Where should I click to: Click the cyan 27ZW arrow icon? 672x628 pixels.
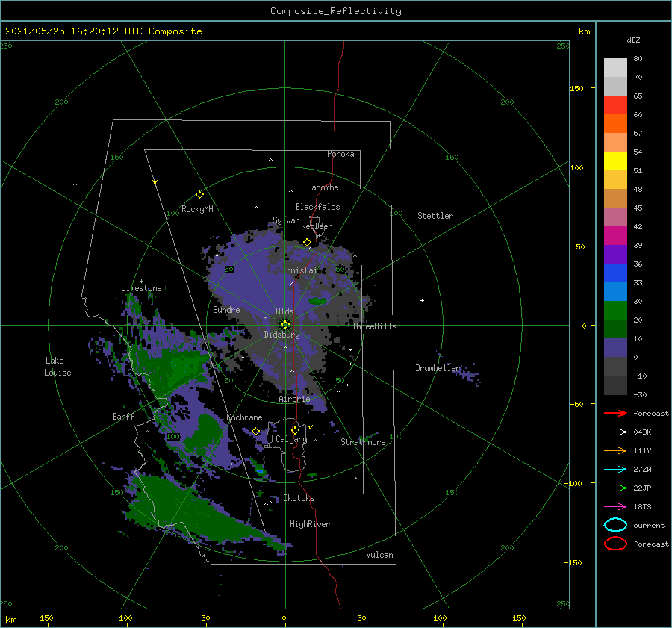click(x=615, y=470)
